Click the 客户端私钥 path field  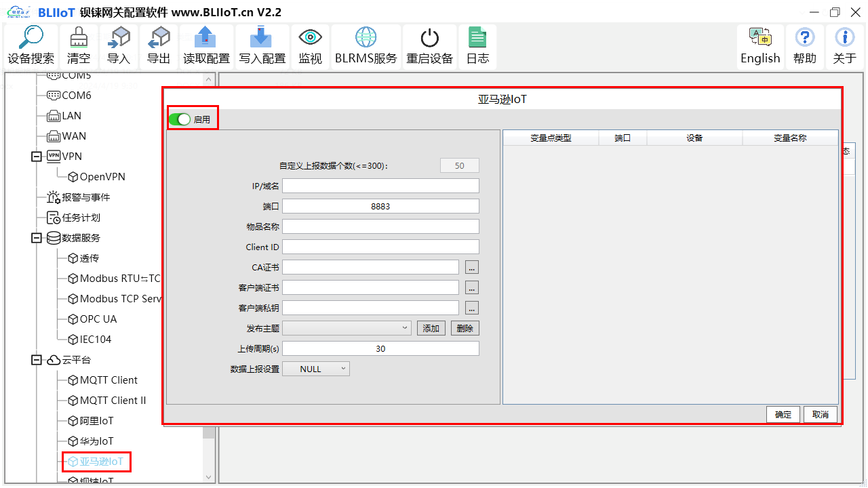click(x=370, y=308)
